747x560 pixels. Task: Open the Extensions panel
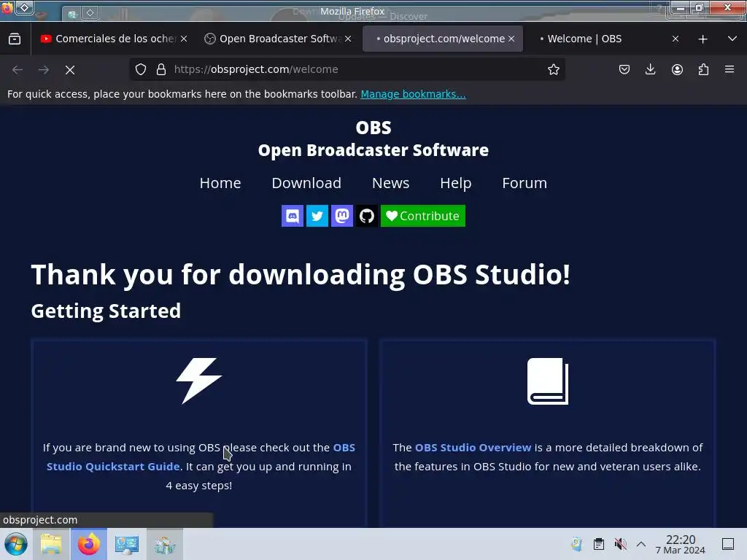coord(703,69)
